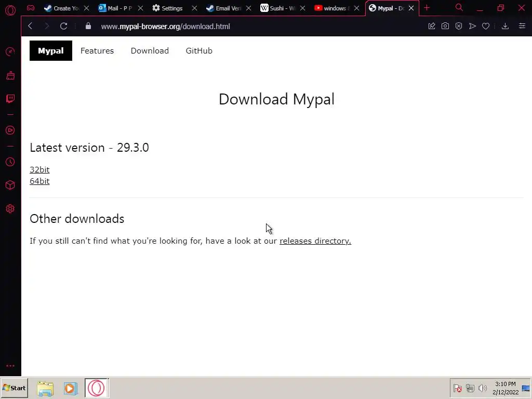Viewport: 532px width, 399px height.
Task: Click Opera GX taskbar button
Action: click(97, 388)
